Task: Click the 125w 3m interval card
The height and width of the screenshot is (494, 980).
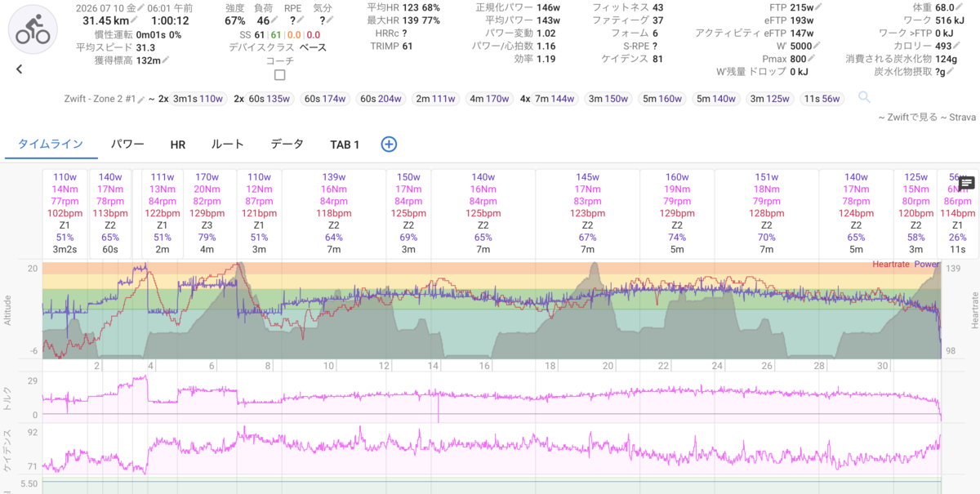Action: click(915, 214)
